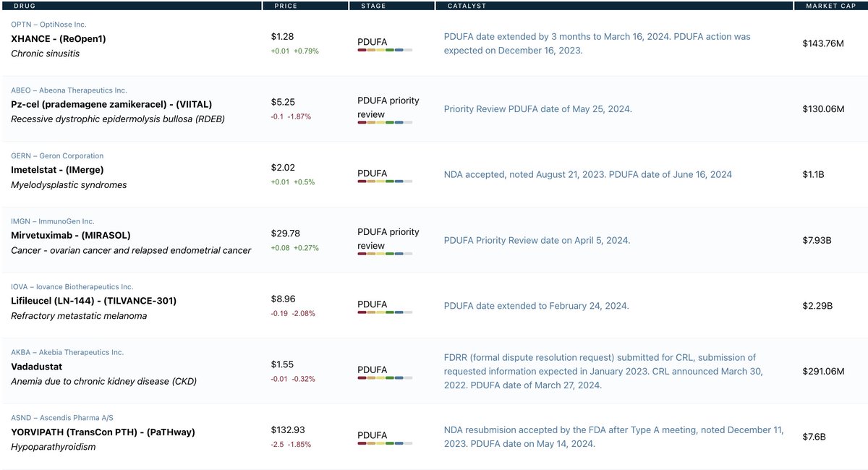Click the $5.25 price for Pz-cel
Image resolution: width=868 pixels, height=470 pixels.
[x=283, y=102]
